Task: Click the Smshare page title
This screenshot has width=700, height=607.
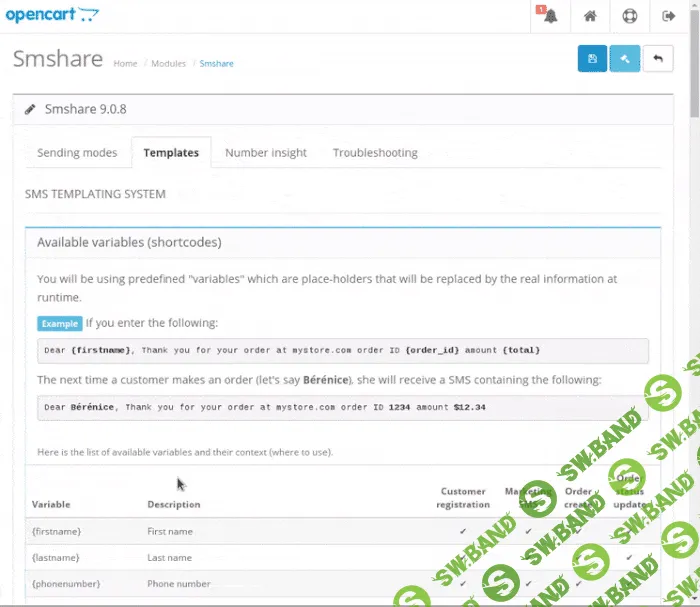Action: click(x=58, y=58)
